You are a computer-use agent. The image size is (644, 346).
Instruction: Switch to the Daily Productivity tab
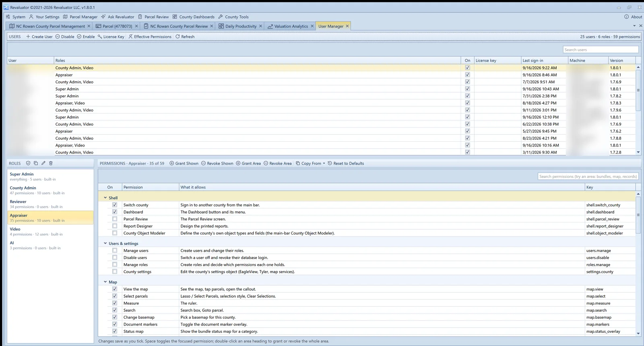[240, 26]
